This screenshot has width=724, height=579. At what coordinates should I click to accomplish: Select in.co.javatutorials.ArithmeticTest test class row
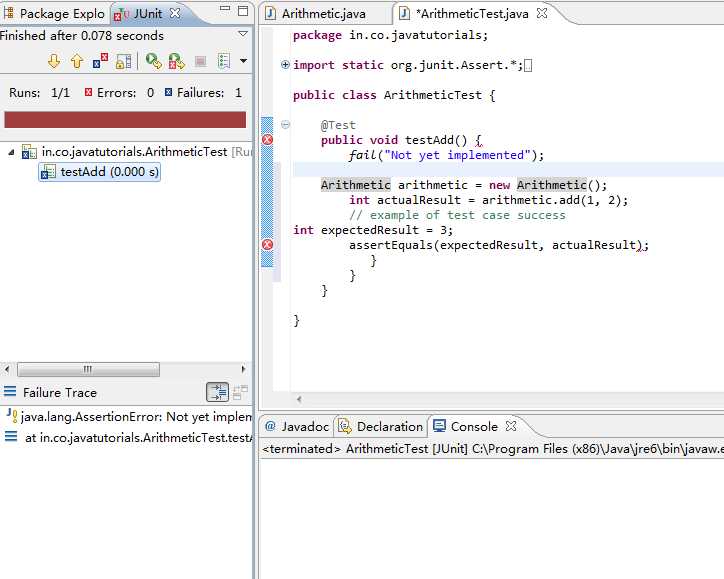[x=135, y=151]
